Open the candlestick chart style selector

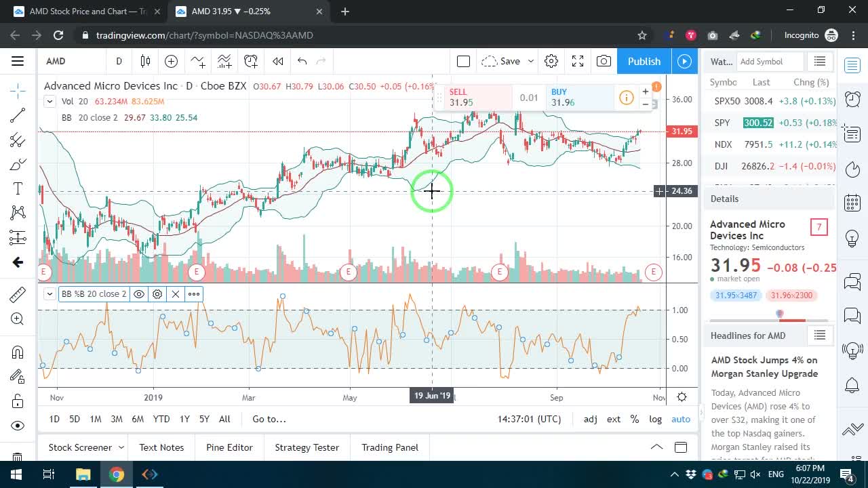[x=145, y=61]
